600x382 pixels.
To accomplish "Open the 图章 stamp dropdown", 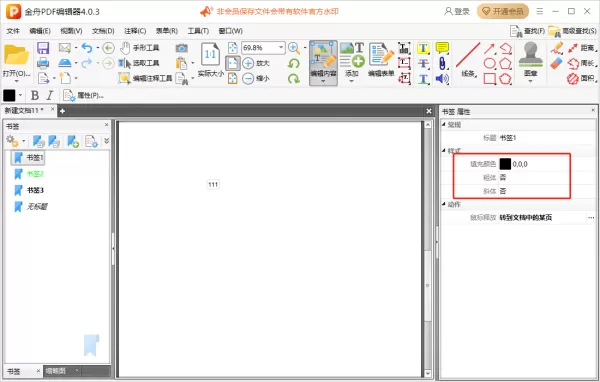I will 531,81.
